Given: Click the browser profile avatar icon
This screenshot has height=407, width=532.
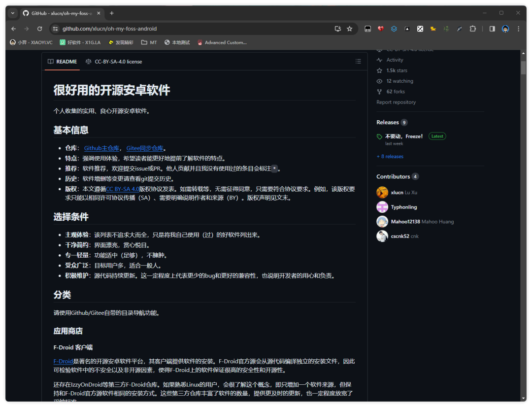Looking at the screenshot, I should [505, 29].
